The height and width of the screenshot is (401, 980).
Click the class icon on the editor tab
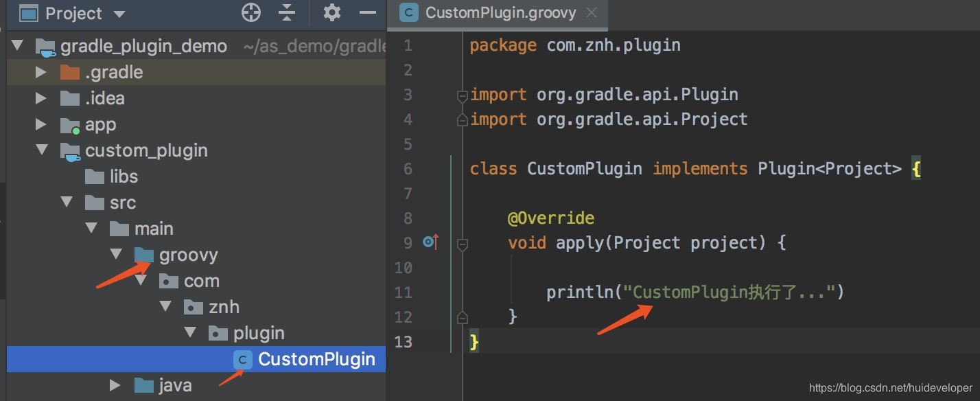click(409, 13)
